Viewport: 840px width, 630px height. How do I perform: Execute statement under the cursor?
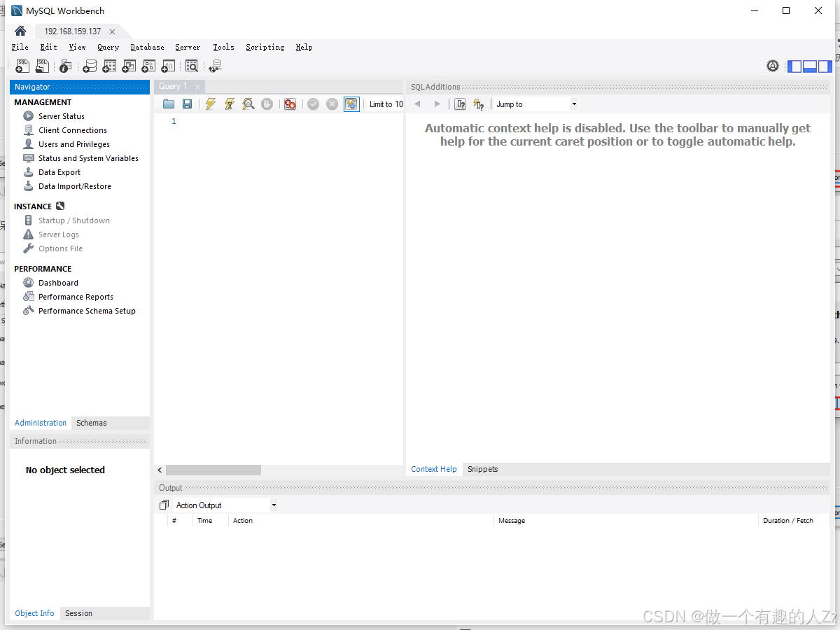tap(229, 104)
